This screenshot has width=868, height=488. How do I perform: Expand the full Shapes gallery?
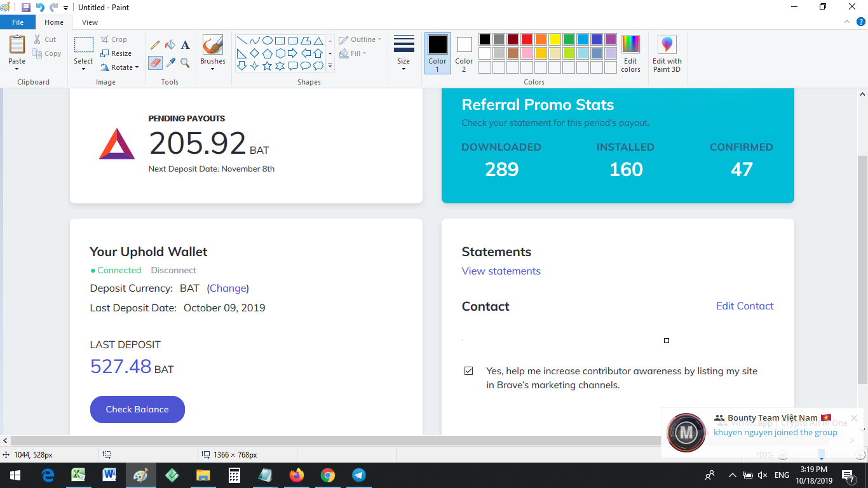(x=330, y=66)
